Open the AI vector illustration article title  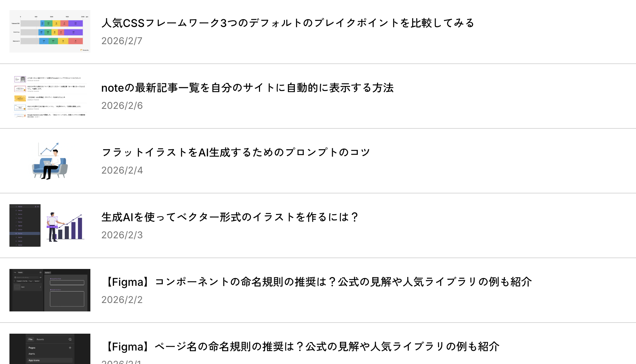coord(230,217)
